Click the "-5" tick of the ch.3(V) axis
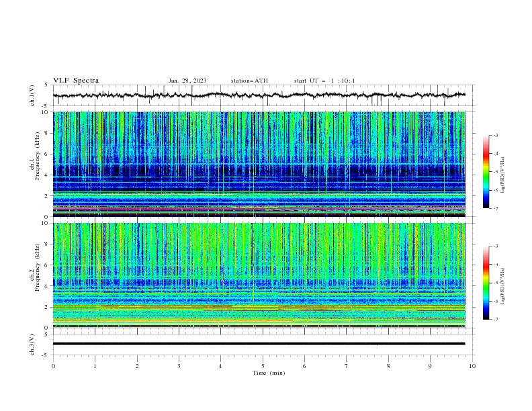 pyautogui.click(x=45, y=355)
